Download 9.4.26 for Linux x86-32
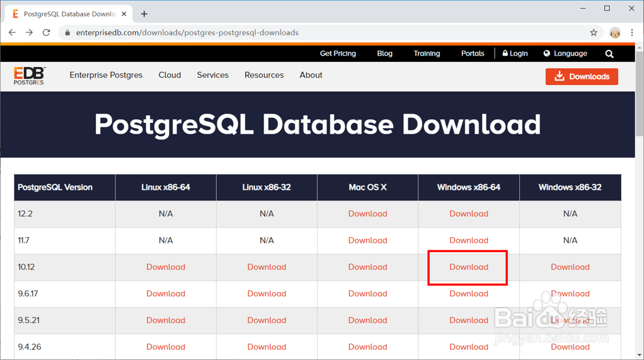Image resolution: width=644 pixels, height=360 pixels. click(267, 347)
